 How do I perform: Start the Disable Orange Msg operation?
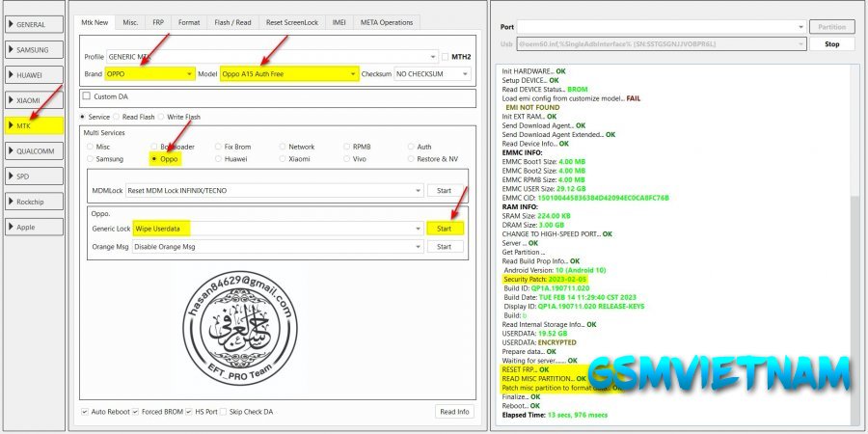[x=445, y=247]
